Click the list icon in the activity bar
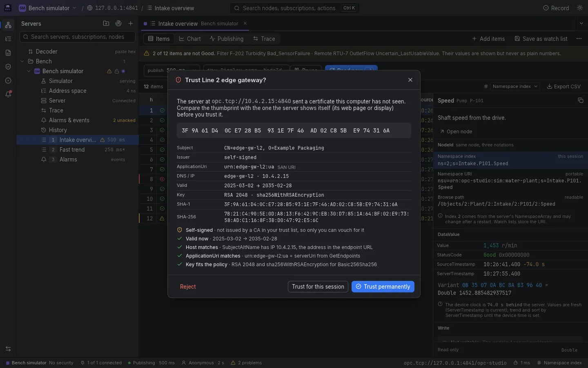The image size is (588, 368). (x=8, y=39)
